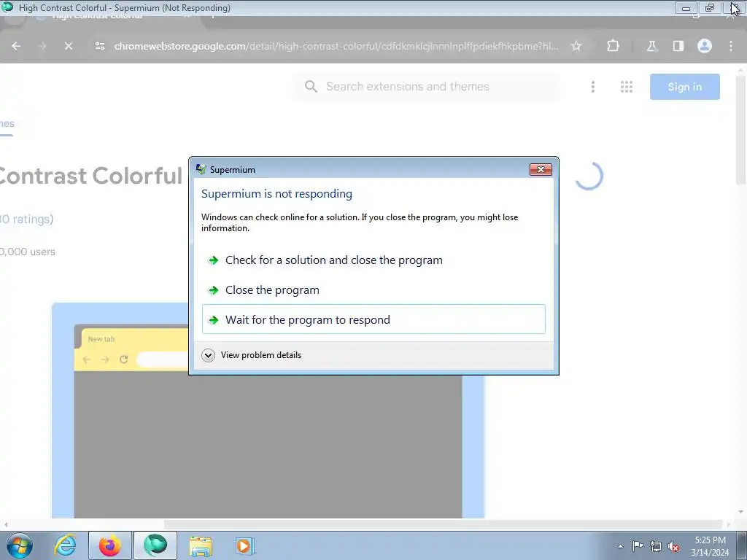This screenshot has height=560, width=747.
Task: Click the Themes tab label
Action: click(x=7, y=124)
